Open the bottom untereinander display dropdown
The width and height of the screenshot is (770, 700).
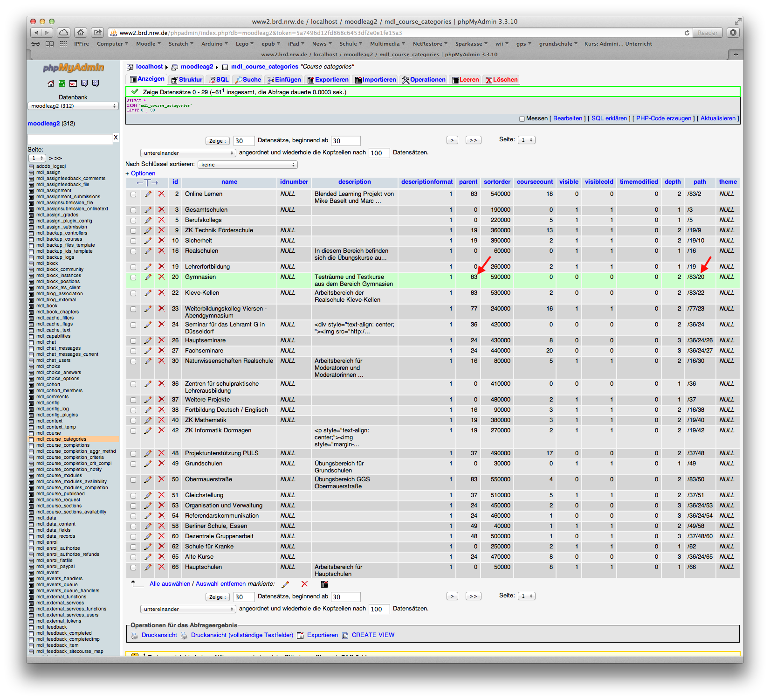click(x=188, y=609)
